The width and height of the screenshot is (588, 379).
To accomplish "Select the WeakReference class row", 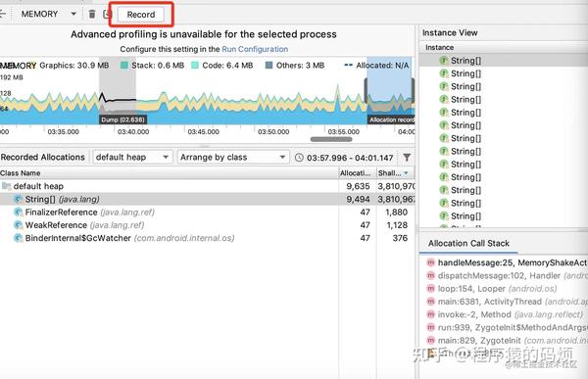I will 207,225.
